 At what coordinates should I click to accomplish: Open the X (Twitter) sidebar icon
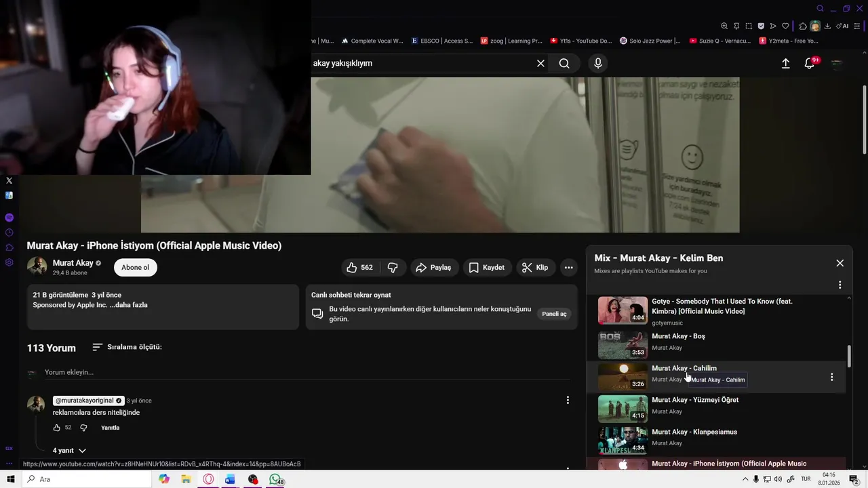tap(9, 180)
